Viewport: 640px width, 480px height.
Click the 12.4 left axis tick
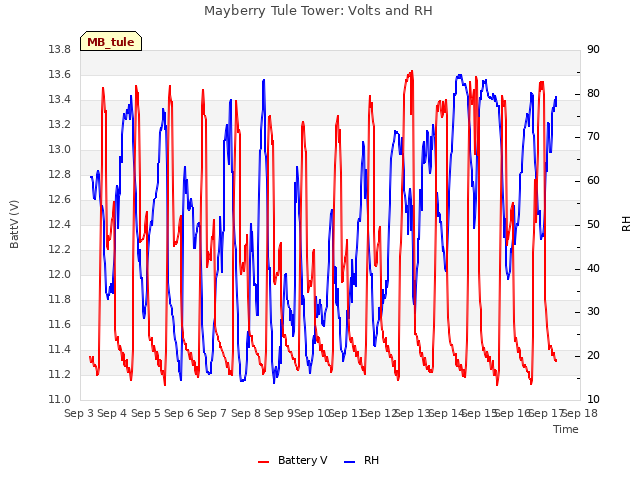[60, 224]
